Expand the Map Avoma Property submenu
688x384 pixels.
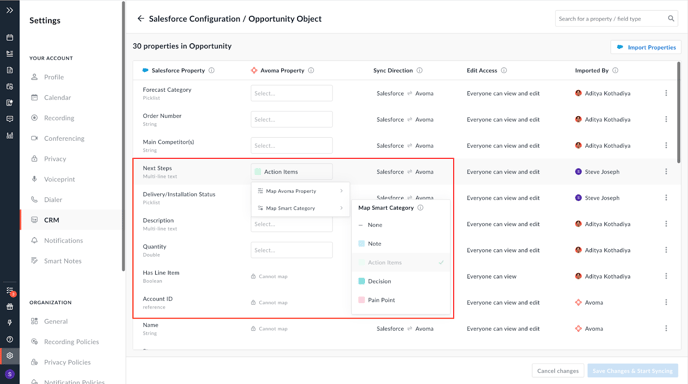point(300,191)
